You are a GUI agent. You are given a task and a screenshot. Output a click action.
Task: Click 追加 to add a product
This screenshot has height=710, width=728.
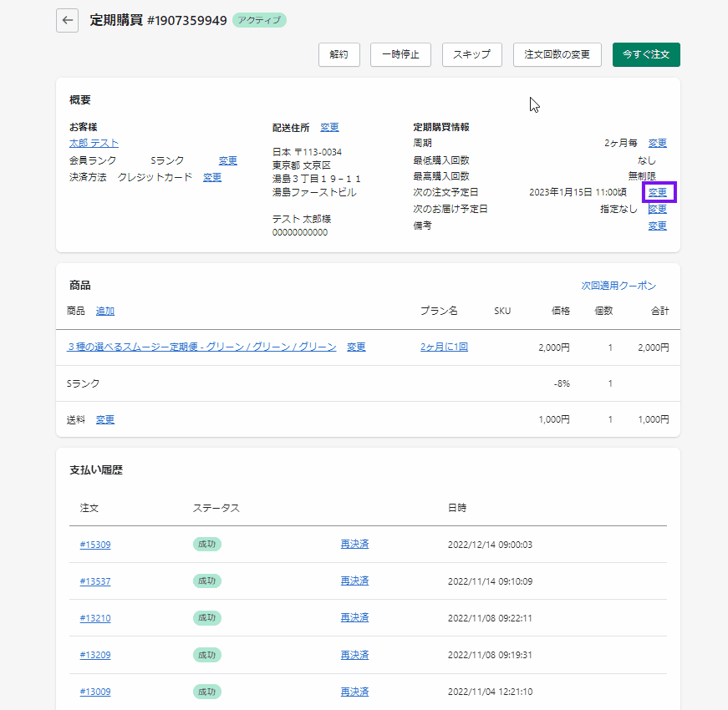click(x=105, y=311)
